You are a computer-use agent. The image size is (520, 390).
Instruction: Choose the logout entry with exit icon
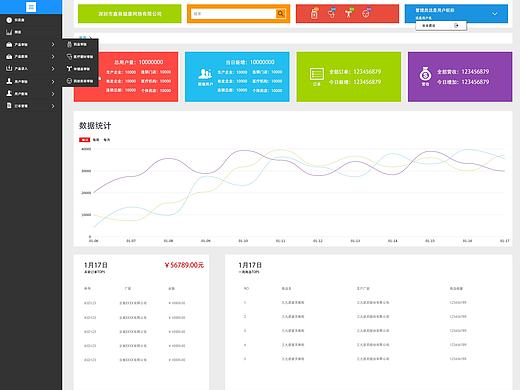(441, 25)
